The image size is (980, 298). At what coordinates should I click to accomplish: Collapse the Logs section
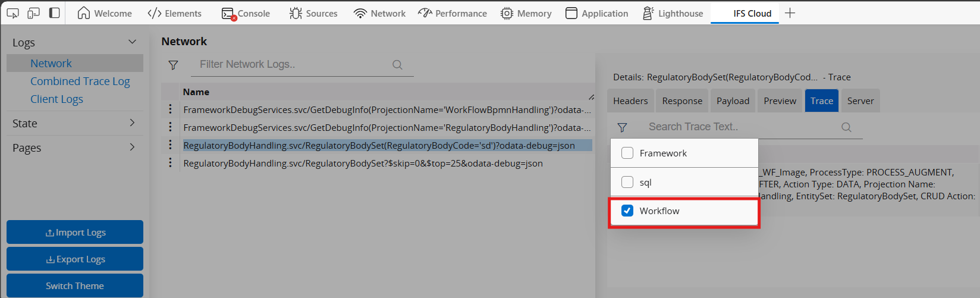point(132,42)
